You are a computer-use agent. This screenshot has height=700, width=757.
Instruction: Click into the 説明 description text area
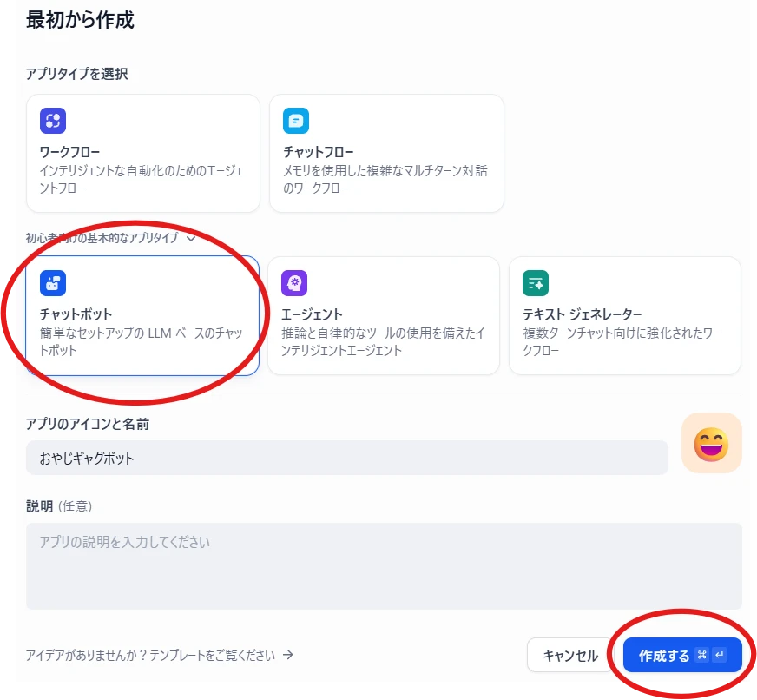click(383, 565)
